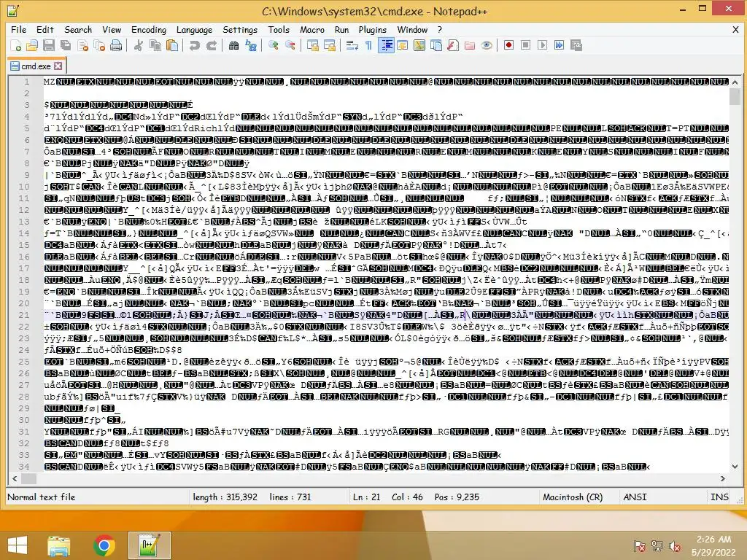Click the Undo arrow icon

tap(194, 45)
